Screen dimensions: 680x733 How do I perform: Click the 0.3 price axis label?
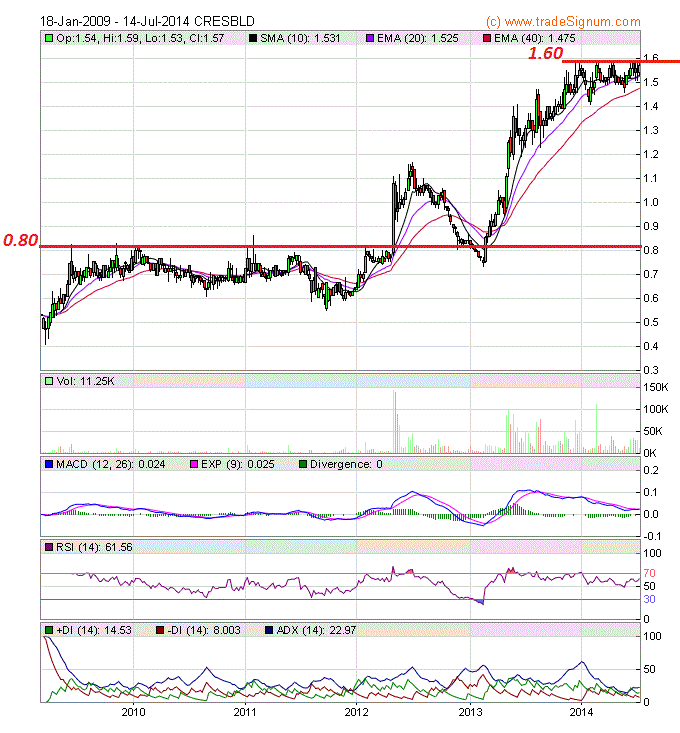[651, 370]
